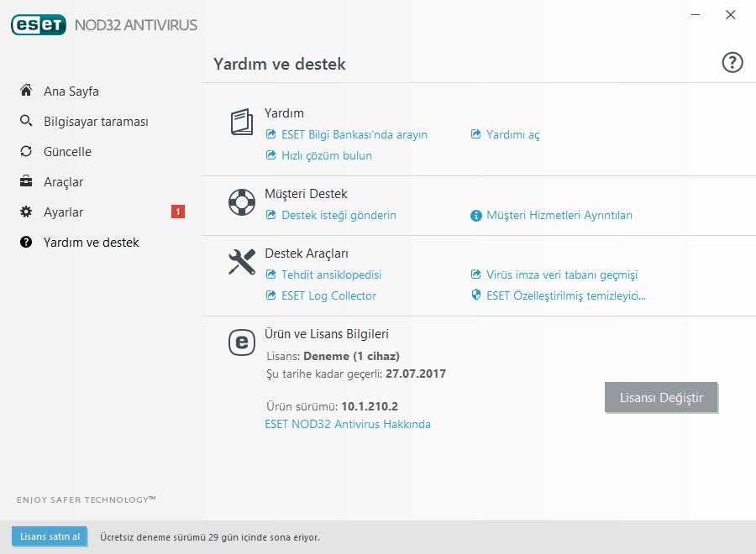This screenshot has height=554, width=756.
Task: Minimize the ESET window
Action: point(696,15)
